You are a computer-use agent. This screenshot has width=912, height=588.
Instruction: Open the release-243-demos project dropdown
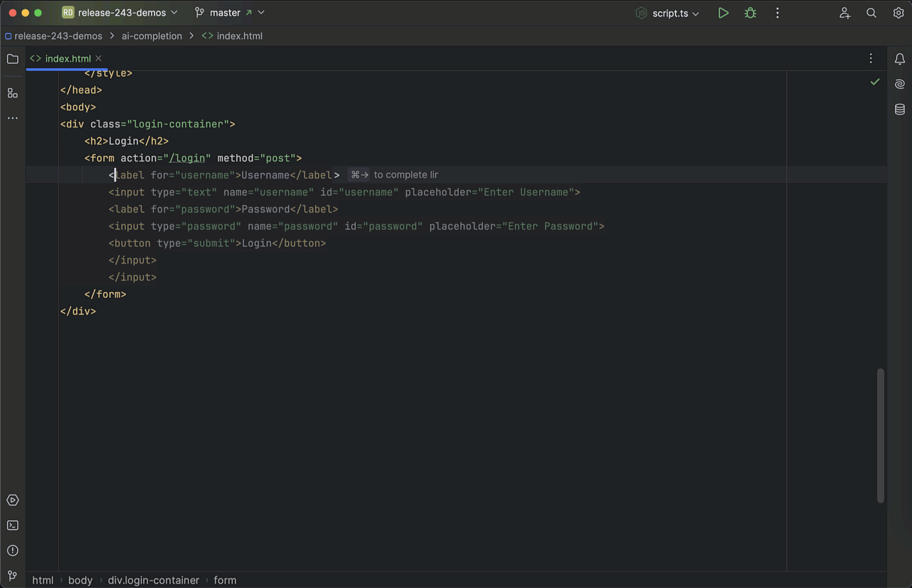point(120,13)
